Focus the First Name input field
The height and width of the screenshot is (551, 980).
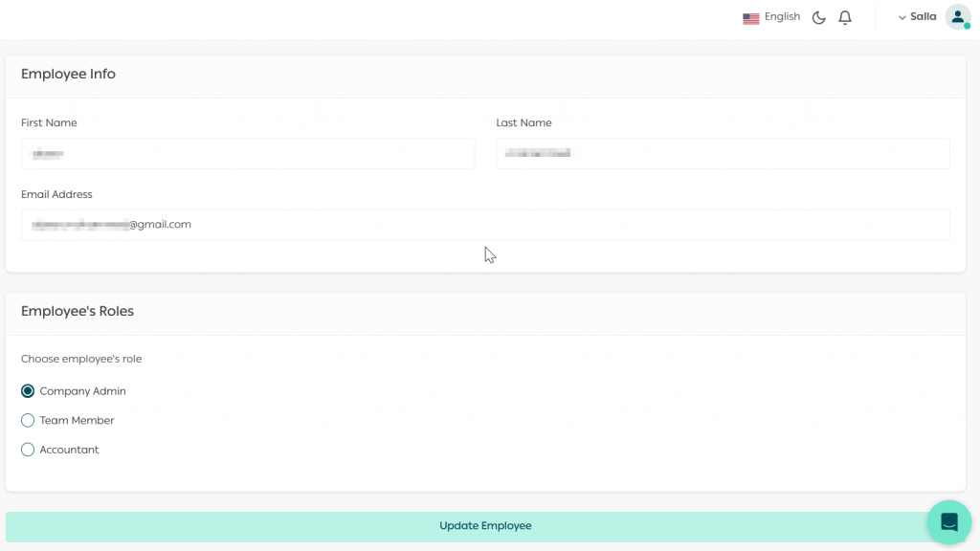pos(248,154)
